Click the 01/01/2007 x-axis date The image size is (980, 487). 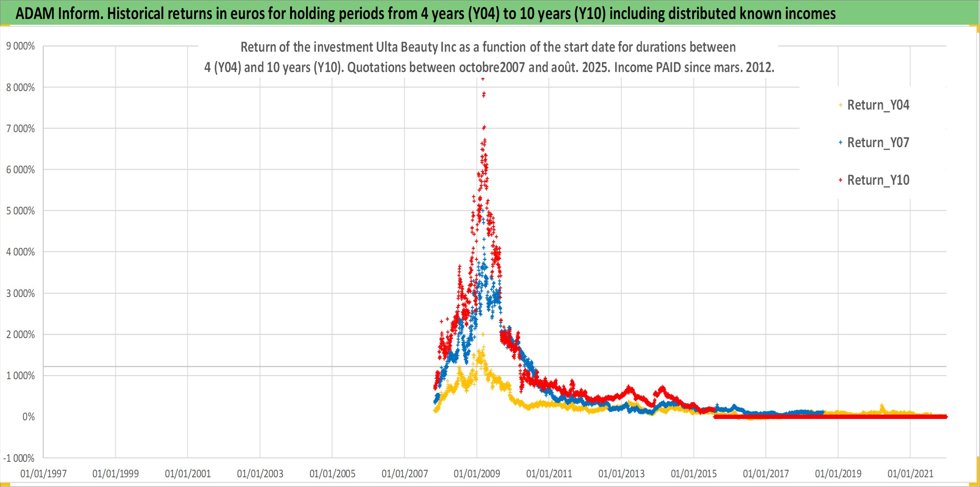click(405, 474)
